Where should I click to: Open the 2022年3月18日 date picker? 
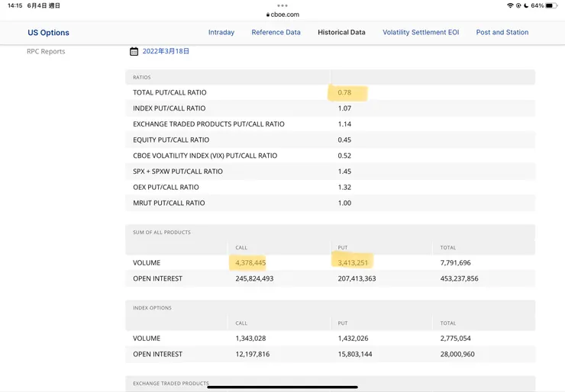166,51
